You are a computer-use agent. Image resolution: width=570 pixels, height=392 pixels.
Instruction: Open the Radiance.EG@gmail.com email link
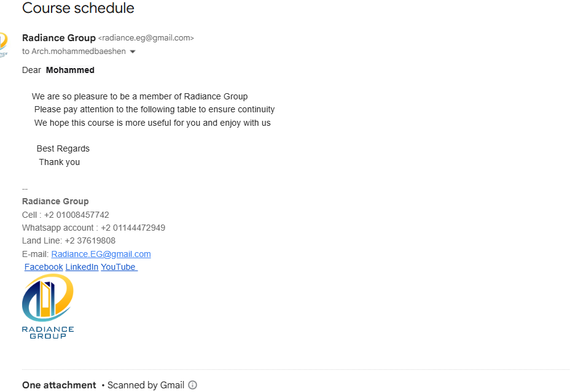101,254
